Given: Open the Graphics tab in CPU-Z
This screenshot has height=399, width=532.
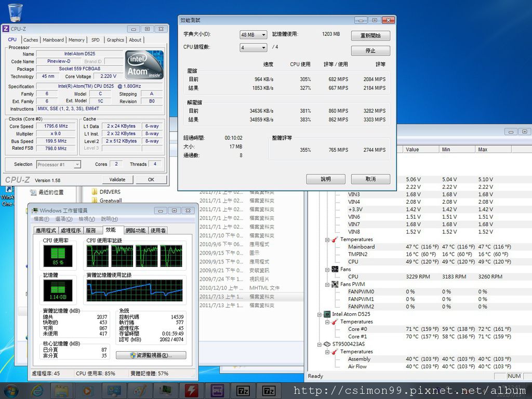Looking at the screenshot, I should pyautogui.click(x=115, y=39).
